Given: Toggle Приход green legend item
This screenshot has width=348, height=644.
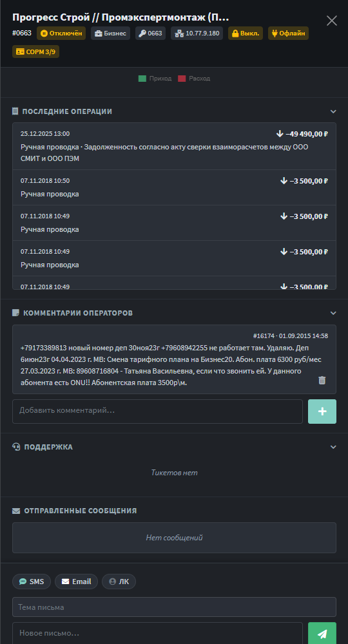Looking at the screenshot, I should (155, 79).
